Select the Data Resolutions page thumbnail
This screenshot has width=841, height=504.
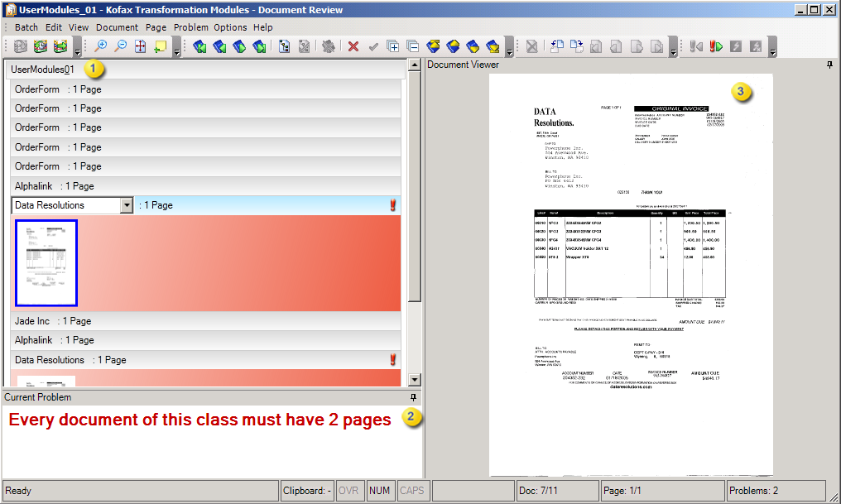(x=46, y=263)
